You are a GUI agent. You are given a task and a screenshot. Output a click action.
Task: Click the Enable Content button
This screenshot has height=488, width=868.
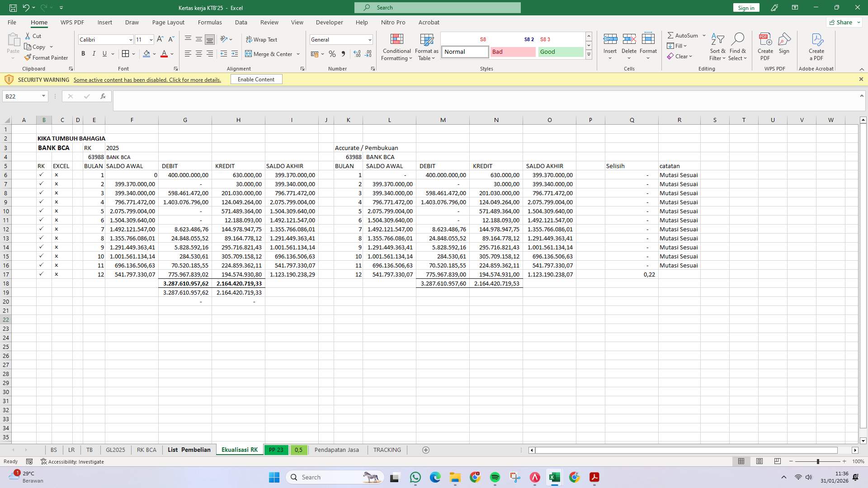coord(256,79)
